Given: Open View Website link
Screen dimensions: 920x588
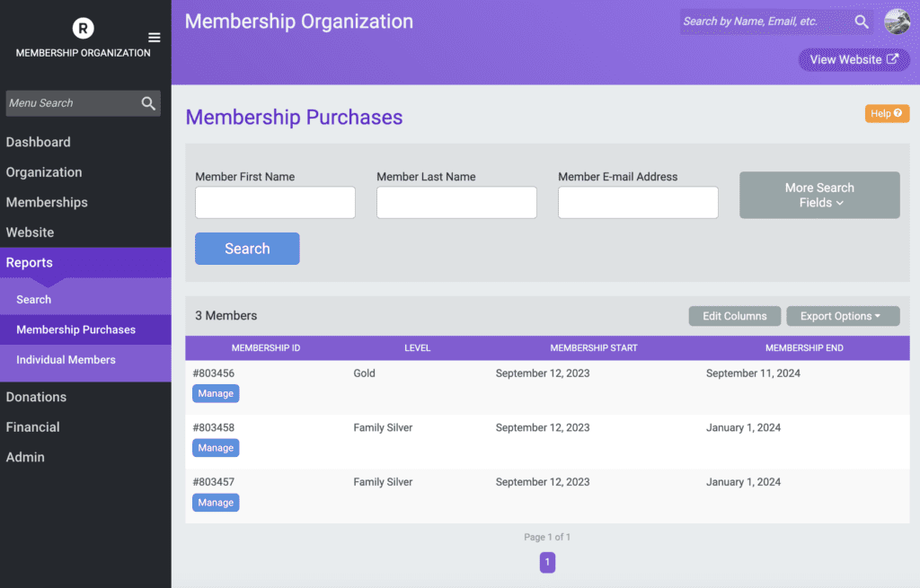Looking at the screenshot, I should [x=854, y=60].
